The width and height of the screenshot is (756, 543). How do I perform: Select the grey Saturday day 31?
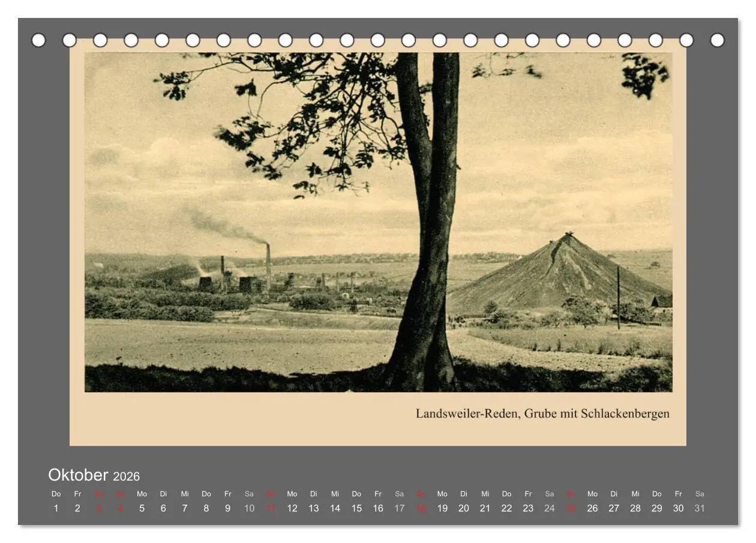700,508
